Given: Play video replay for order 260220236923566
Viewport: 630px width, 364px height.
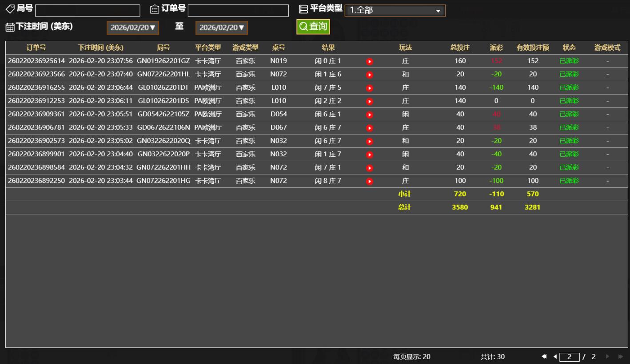Looking at the screenshot, I should pos(369,75).
